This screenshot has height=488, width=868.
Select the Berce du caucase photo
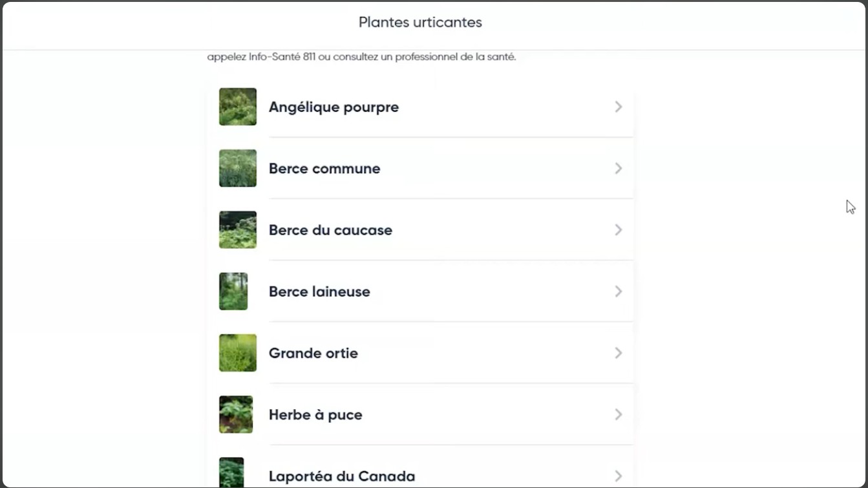point(238,229)
